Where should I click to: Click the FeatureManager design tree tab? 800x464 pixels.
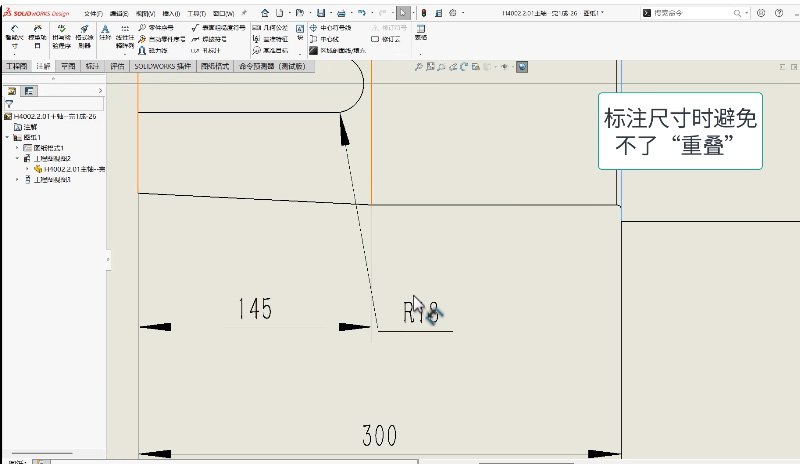coord(12,91)
